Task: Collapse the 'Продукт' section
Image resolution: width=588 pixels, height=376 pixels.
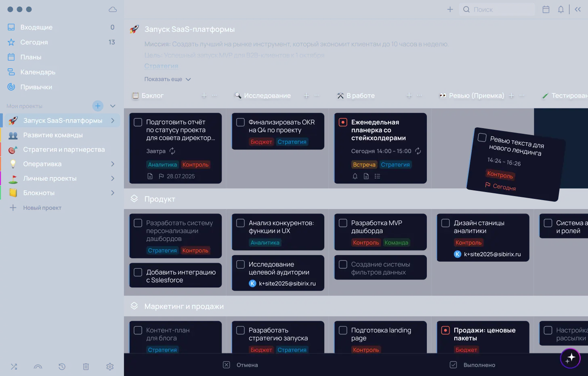Action: click(134, 199)
